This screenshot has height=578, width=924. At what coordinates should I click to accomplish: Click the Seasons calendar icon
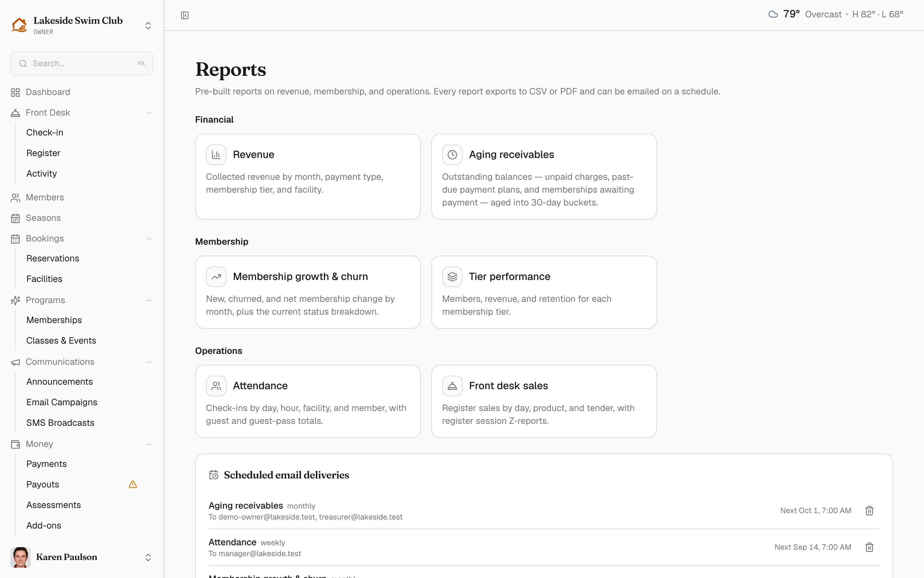pos(15,218)
